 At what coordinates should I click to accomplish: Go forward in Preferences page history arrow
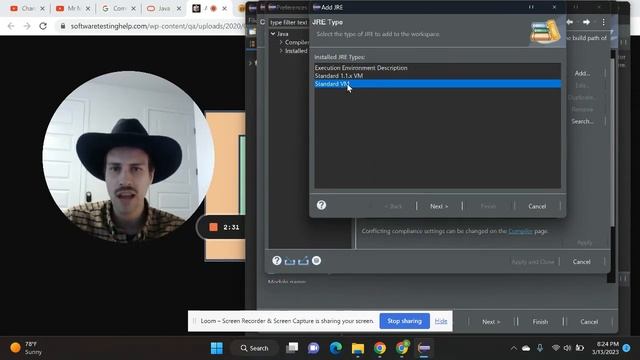tap(586, 22)
